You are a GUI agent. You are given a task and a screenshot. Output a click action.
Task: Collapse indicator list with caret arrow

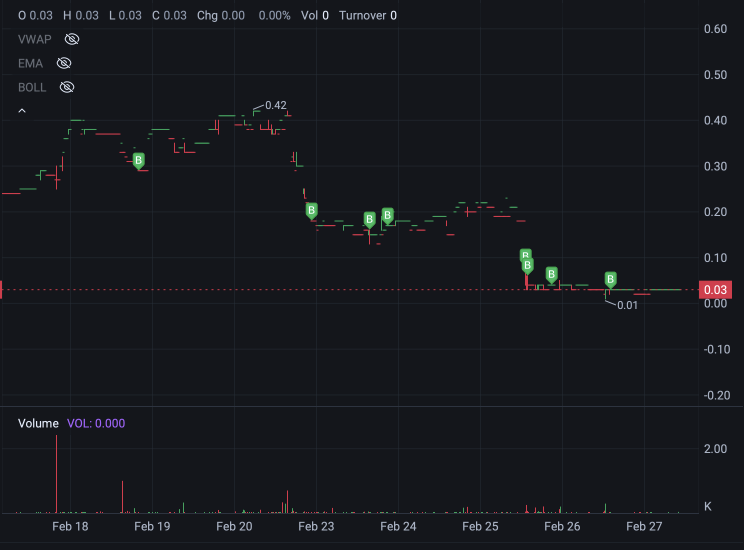coord(22,111)
